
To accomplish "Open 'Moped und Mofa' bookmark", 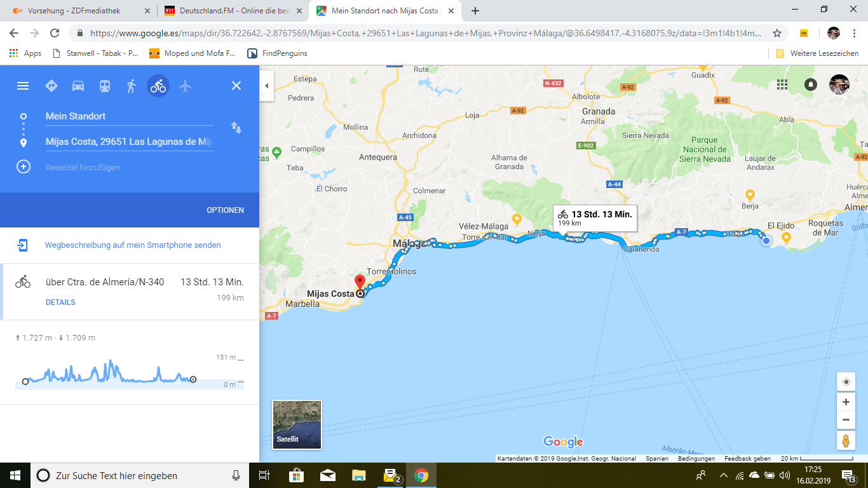I will (193, 53).
